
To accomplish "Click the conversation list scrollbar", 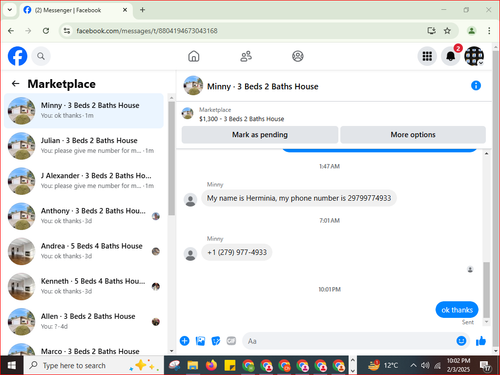I will (x=171, y=157).
